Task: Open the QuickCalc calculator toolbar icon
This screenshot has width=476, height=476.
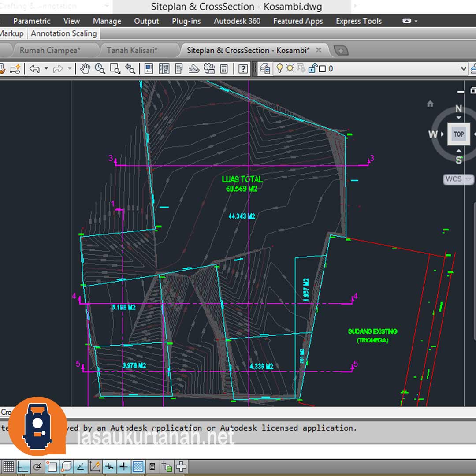Action: point(224,69)
